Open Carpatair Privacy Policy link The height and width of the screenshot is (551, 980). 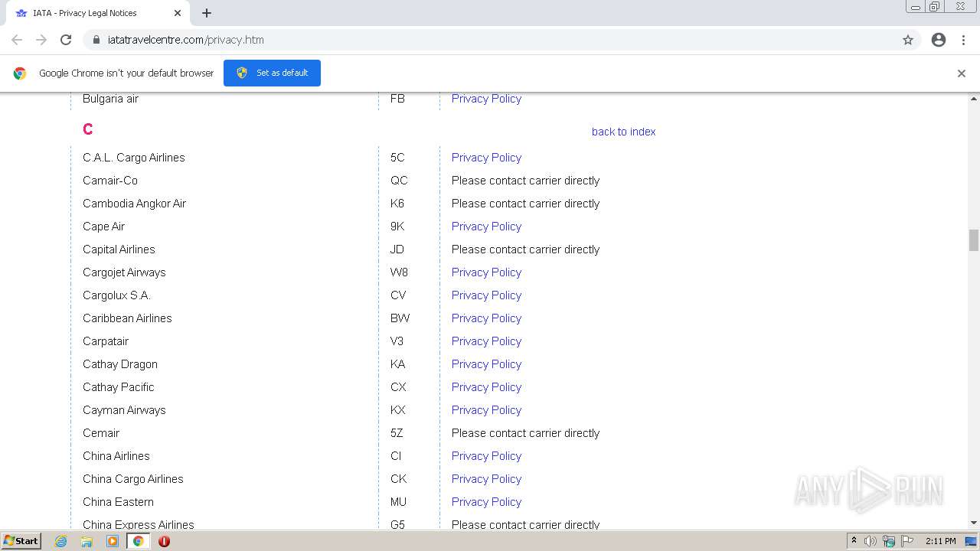coord(486,341)
